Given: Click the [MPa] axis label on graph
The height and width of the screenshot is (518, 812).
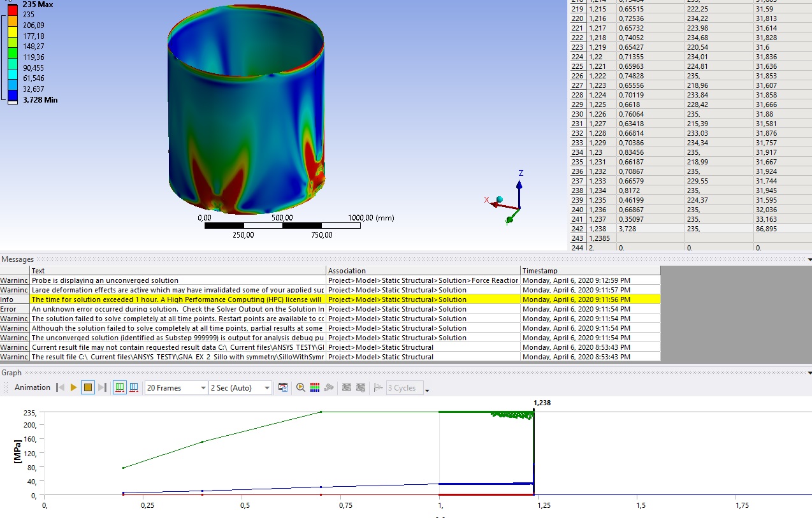Looking at the screenshot, I should [19, 450].
